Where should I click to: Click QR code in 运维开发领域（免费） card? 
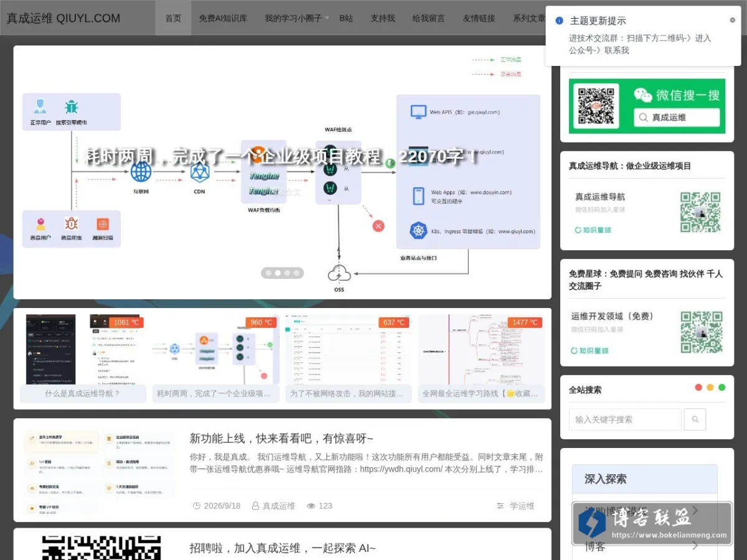(x=702, y=332)
